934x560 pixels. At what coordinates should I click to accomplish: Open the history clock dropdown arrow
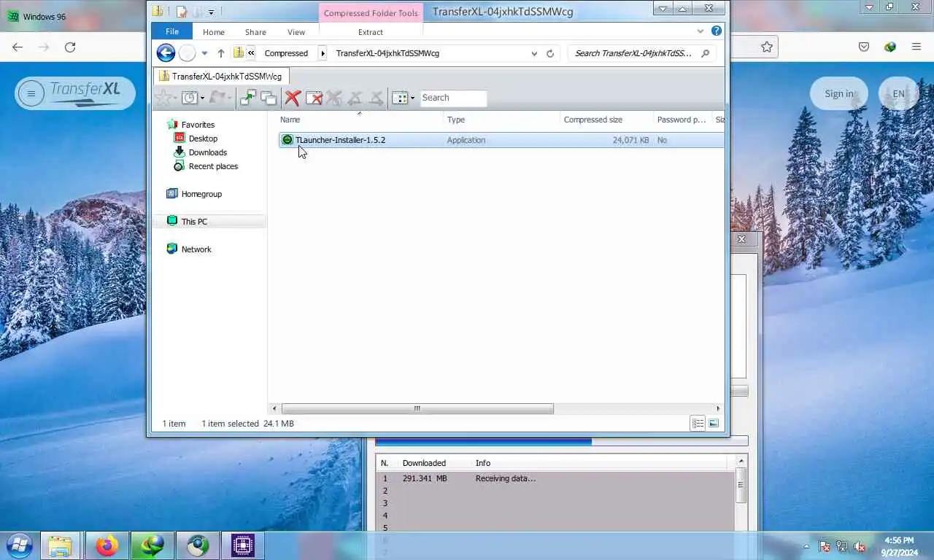click(x=202, y=98)
